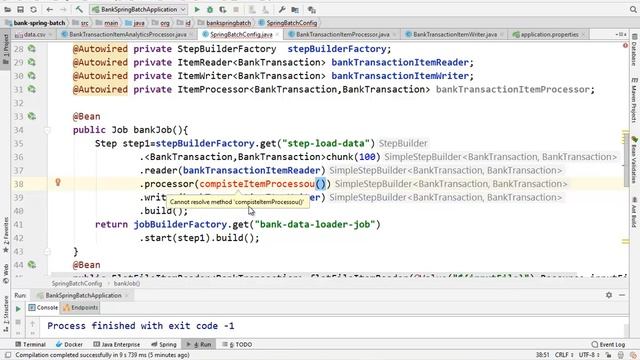Select the bankspringbatch breadcrumb folder

click(x=225, y=23)
